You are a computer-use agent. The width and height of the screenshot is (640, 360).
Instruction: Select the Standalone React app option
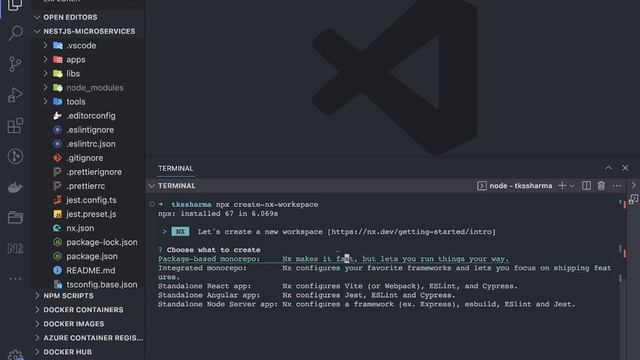pos(338,286)
